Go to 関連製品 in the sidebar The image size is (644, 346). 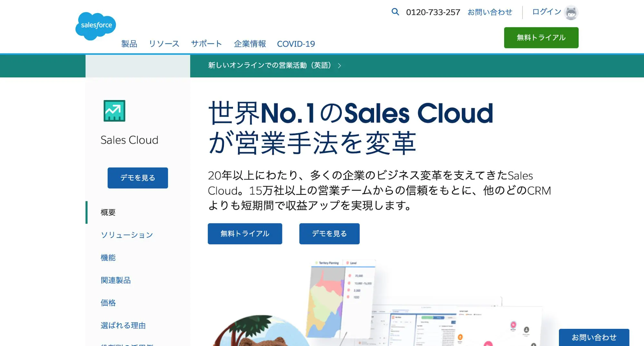[116, 280]
